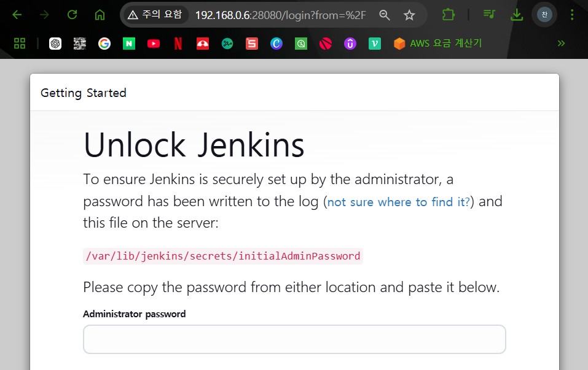Click the forward navigation arrow
The image size is (588, 370).
coord(45,15)
